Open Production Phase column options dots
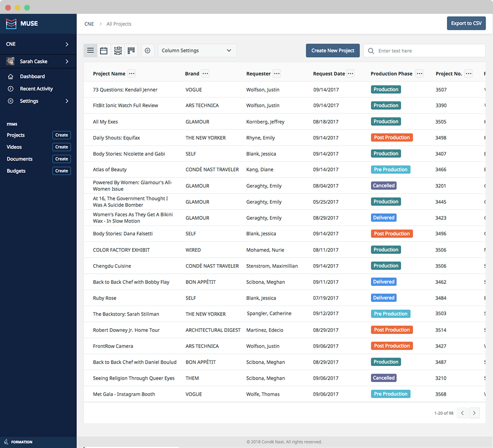 (419, 74)
